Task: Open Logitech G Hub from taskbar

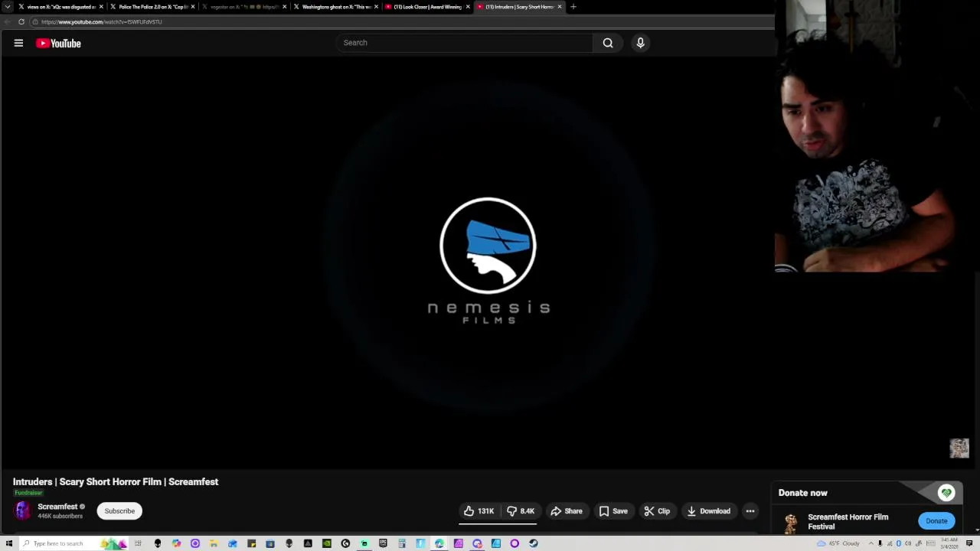Action: 345,543
